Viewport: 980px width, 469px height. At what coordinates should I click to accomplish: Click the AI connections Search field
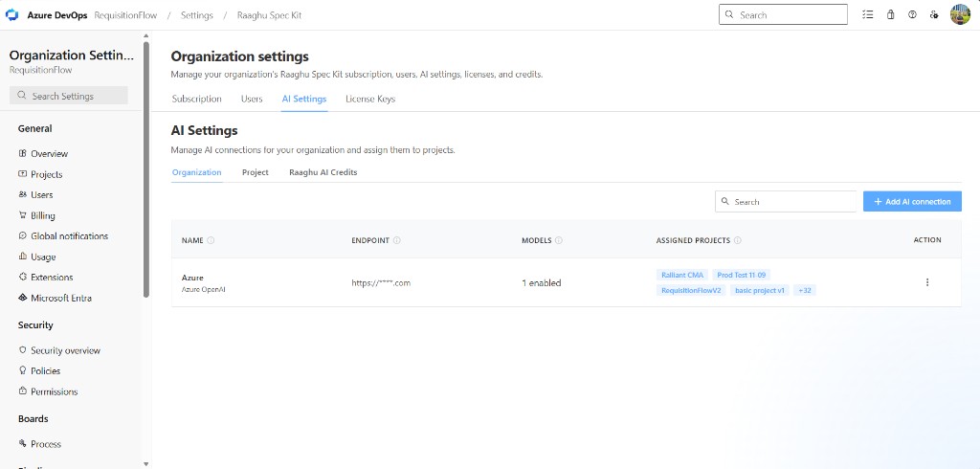coord(786,201)
